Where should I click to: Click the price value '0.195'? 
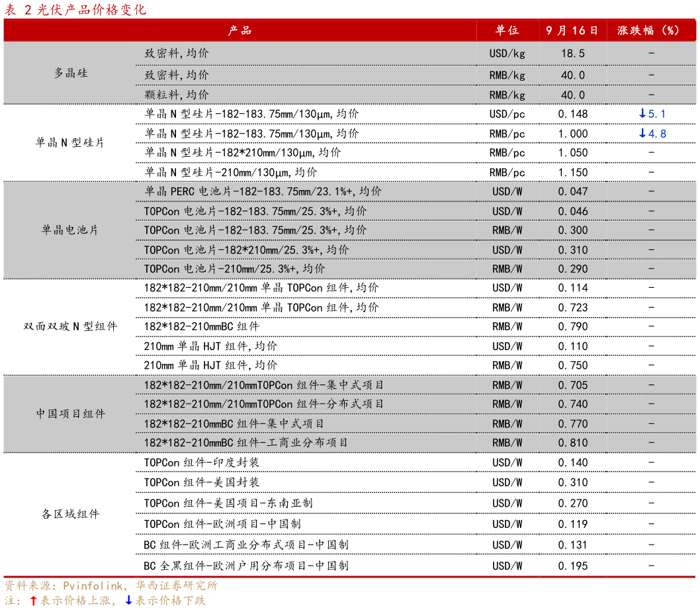click(x=573, y=566)
